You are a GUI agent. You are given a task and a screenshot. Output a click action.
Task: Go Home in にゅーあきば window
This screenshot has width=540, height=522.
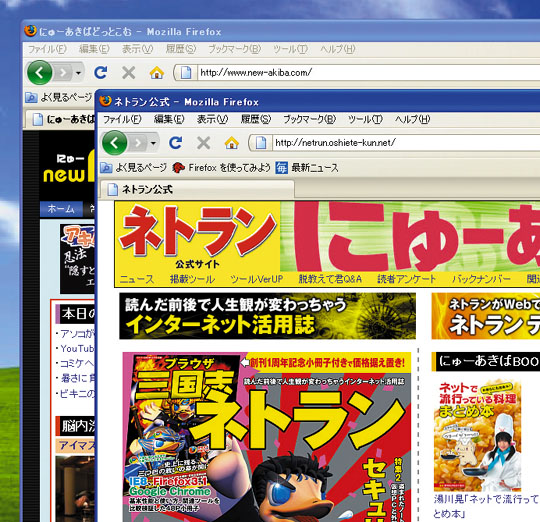coord(156,72)
